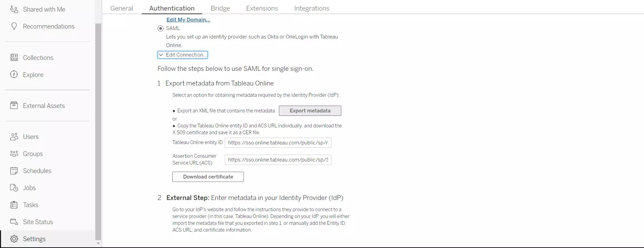Viewport: 644px width, 248px height.
Task: Open the Schedules label in sidebar
Action: pyautogui.click(x=37, y=171)
